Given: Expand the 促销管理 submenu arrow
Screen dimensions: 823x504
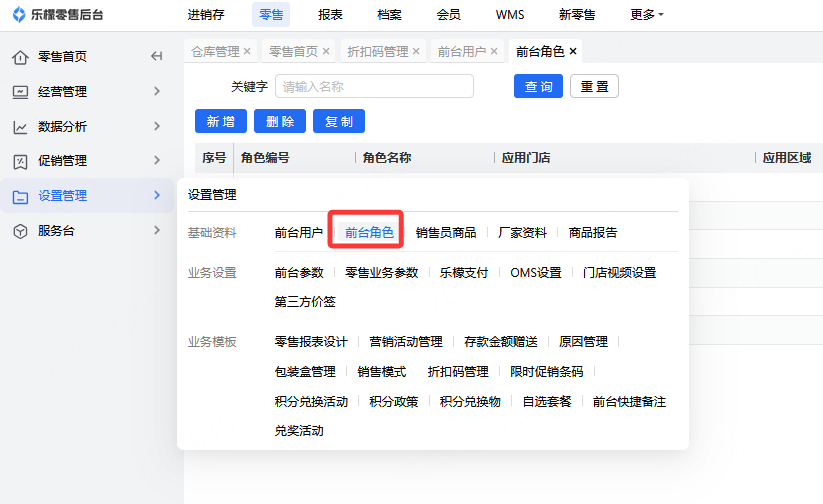Looking at the screenshot, I should (156, 160).
